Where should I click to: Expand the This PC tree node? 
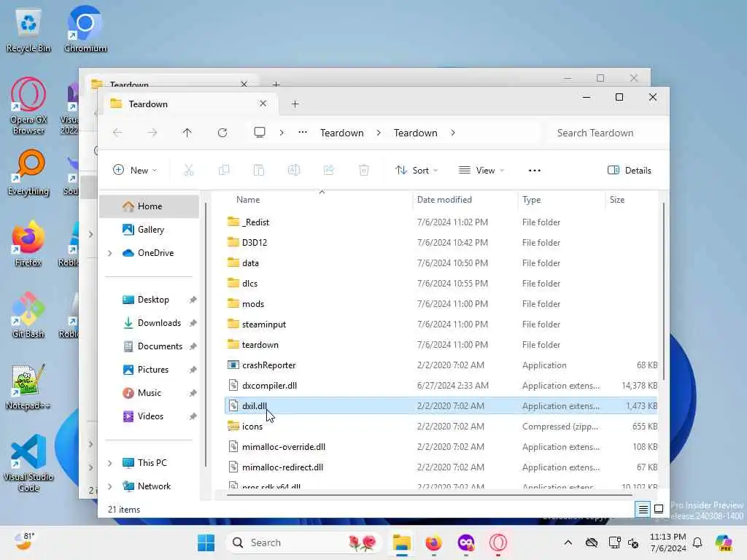pos(110,463)
